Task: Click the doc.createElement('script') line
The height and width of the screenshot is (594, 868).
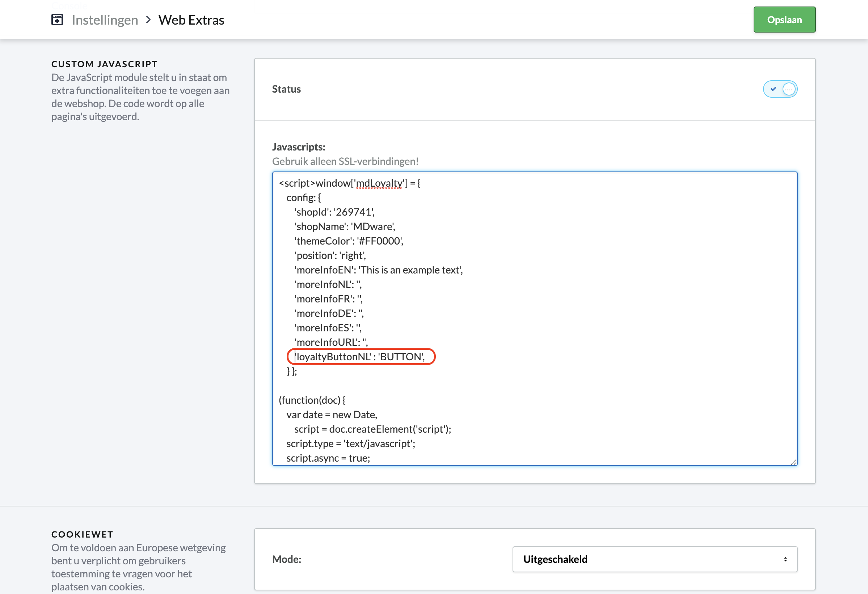Action: point(373,429)
